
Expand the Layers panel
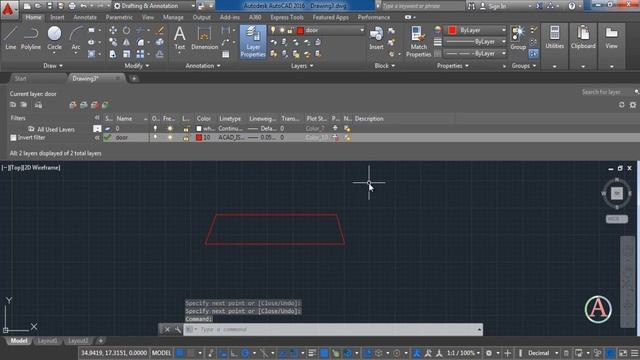(302, 66)
